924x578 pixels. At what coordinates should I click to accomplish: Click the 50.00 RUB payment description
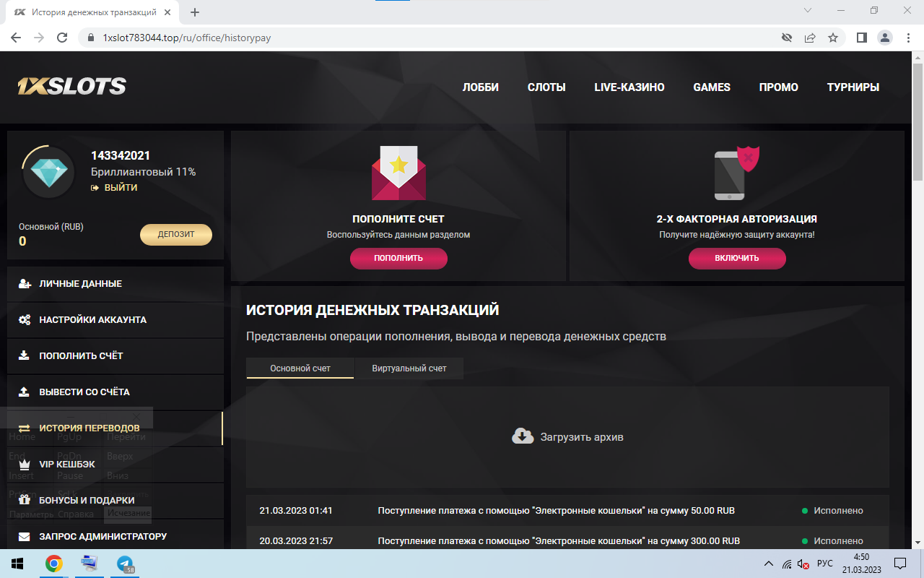click(x=557, y=511)
